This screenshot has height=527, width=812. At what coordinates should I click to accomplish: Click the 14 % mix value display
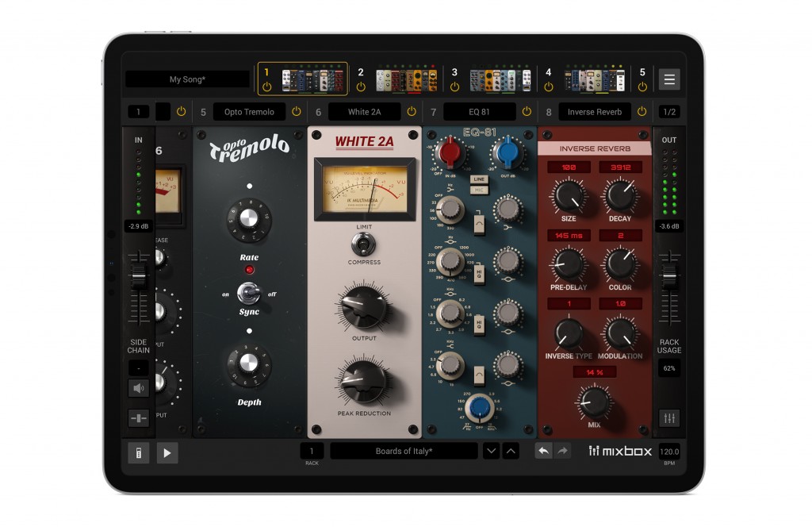(x=595, y=372)
